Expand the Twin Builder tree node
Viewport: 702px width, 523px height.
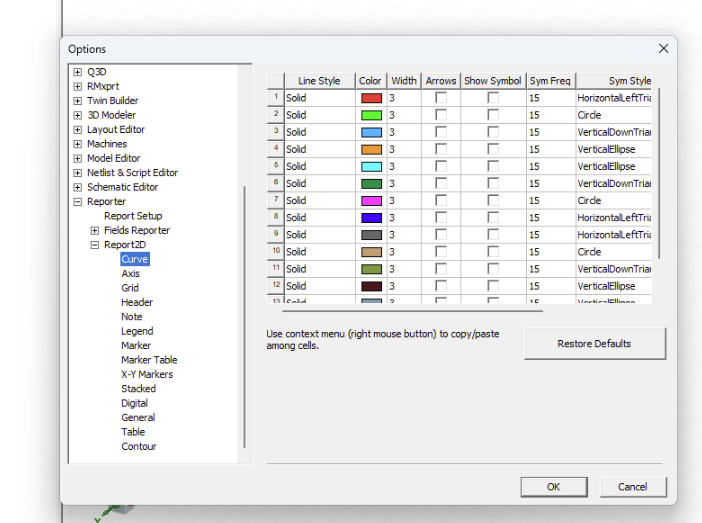(78, 101)
